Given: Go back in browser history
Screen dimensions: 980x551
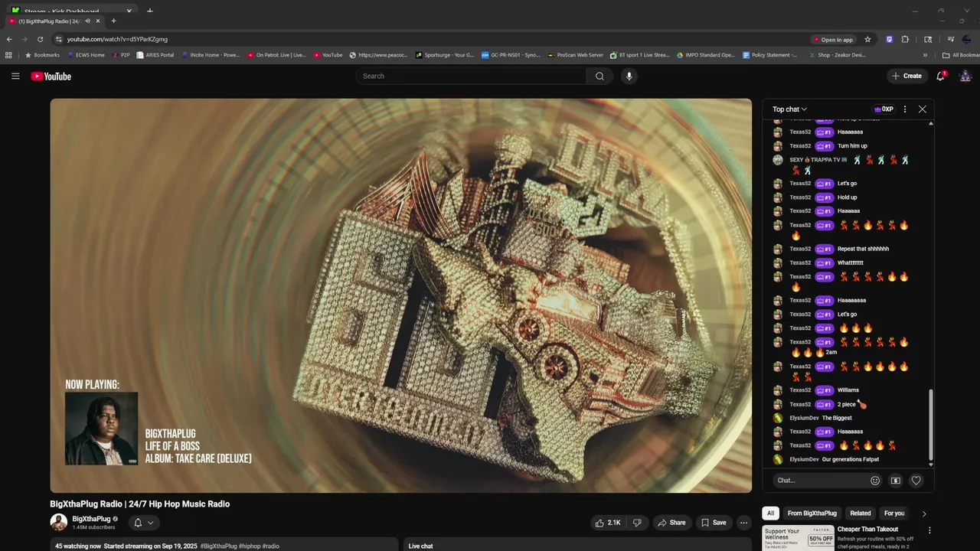Looking at the screenshot, I should [9, 39].
